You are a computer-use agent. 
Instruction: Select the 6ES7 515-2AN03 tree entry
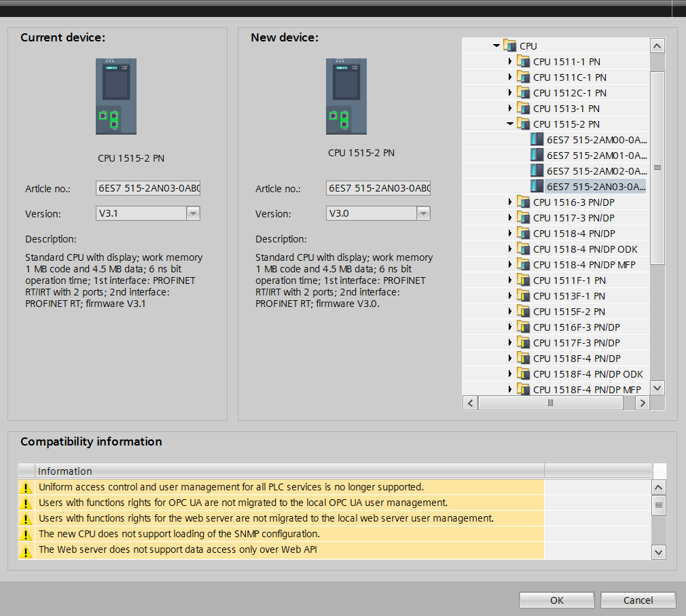(x=596, y=187)
